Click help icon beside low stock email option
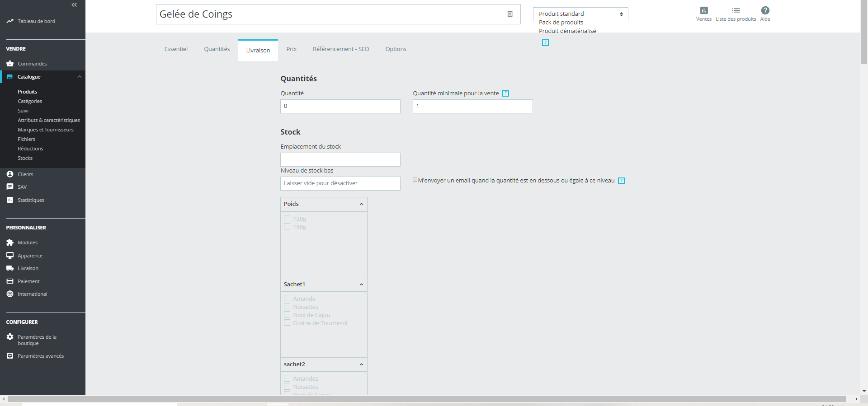The width and height of the screenshot is (868, 406). point(622,181)
